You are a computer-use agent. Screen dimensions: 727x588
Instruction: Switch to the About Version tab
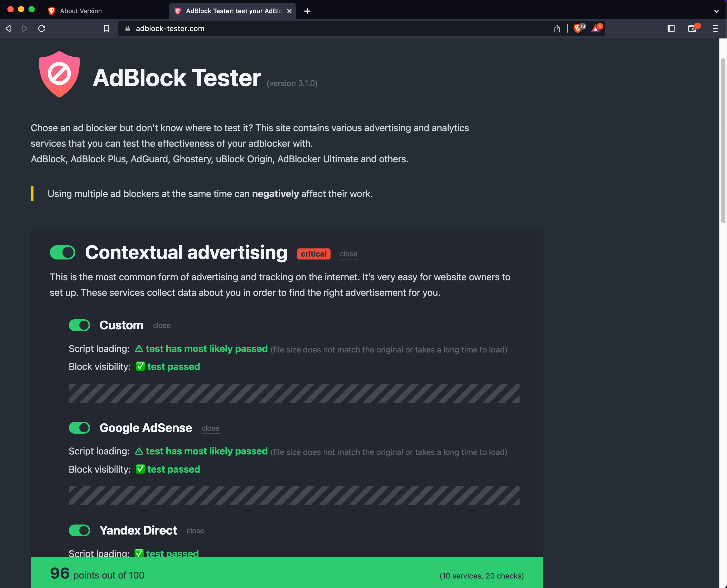tap(81, 11)
